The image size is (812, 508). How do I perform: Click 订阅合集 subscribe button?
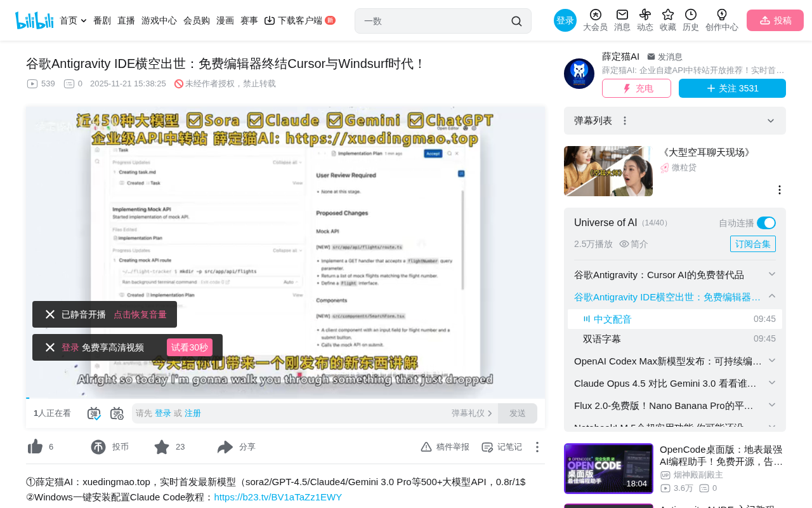(753, 244)
